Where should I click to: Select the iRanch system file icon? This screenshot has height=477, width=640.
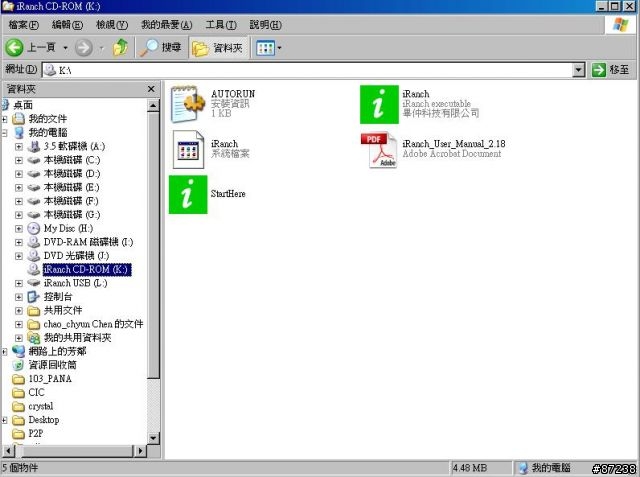coord(188,149)
